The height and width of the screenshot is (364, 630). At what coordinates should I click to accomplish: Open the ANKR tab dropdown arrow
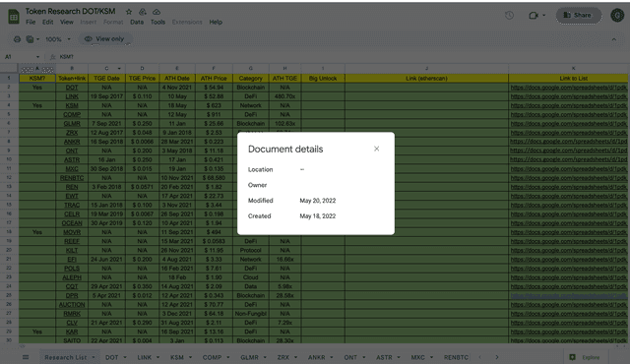click(332, 357)
